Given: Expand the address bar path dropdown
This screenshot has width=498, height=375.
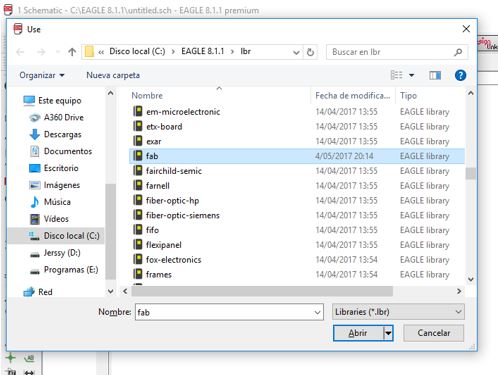Looking at the screenshot, I should (x=296, y=52).
